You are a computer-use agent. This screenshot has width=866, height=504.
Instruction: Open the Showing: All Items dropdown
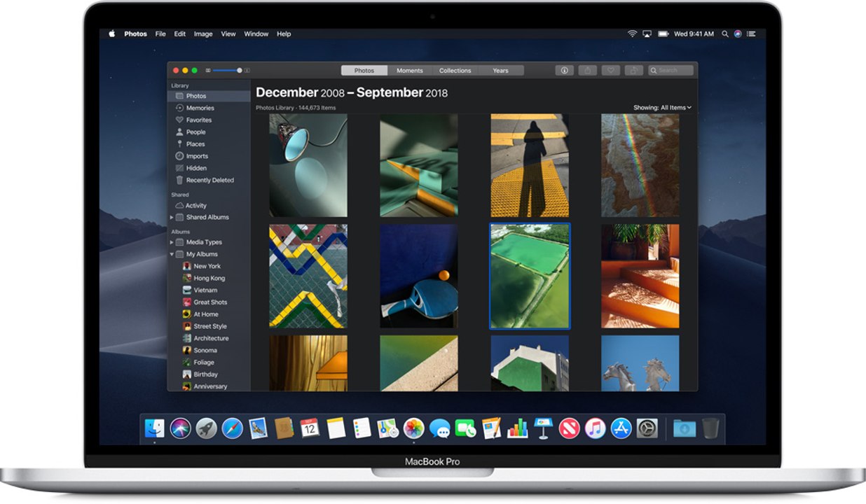tap(662, 108)
